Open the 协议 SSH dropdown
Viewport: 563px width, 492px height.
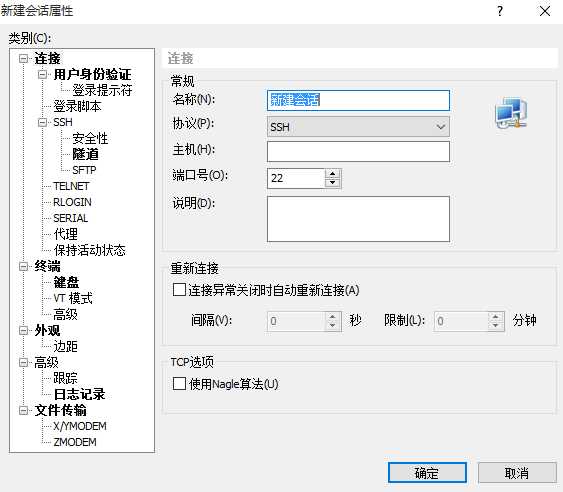tap(358, 126)
